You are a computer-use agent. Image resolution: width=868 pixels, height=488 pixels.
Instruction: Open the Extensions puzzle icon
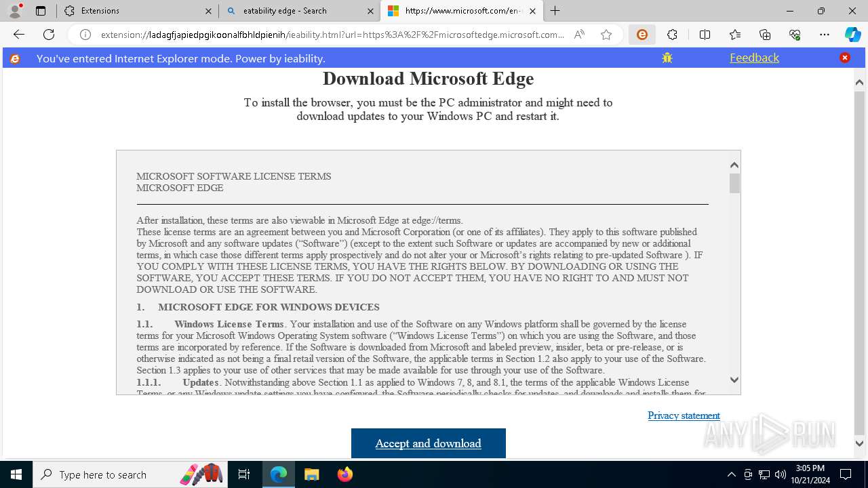click(x=672, y=35)
